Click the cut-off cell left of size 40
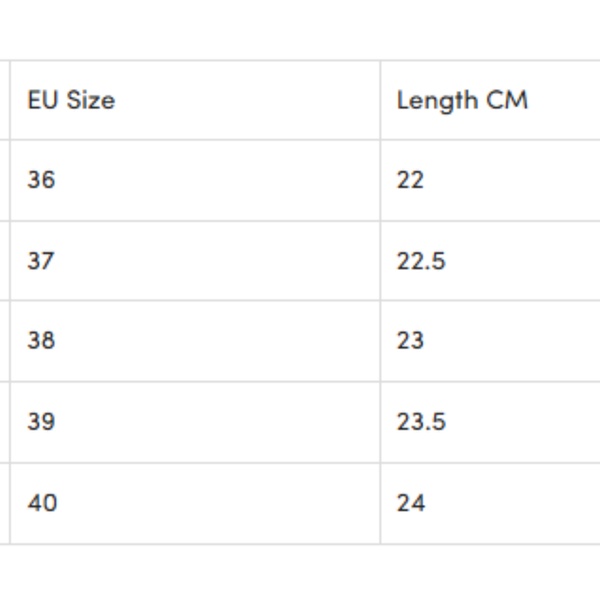 pyautogui.click(x=4, y=503)
